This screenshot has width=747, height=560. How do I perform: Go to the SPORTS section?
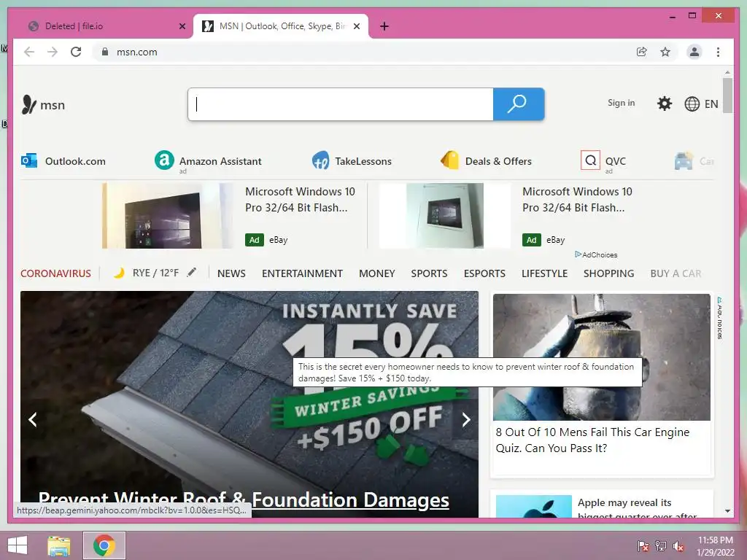coord(429,273)
